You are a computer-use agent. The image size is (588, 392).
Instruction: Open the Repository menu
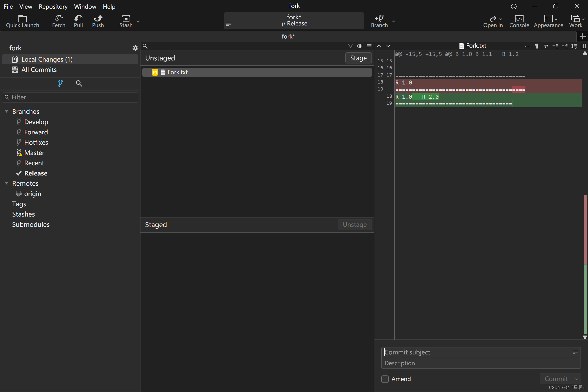tap(53, 7)
